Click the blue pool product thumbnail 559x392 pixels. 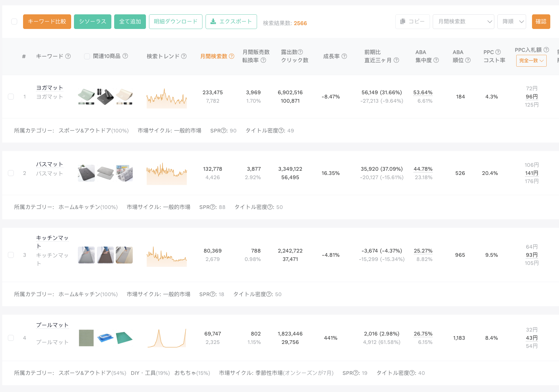click(105, 338)
